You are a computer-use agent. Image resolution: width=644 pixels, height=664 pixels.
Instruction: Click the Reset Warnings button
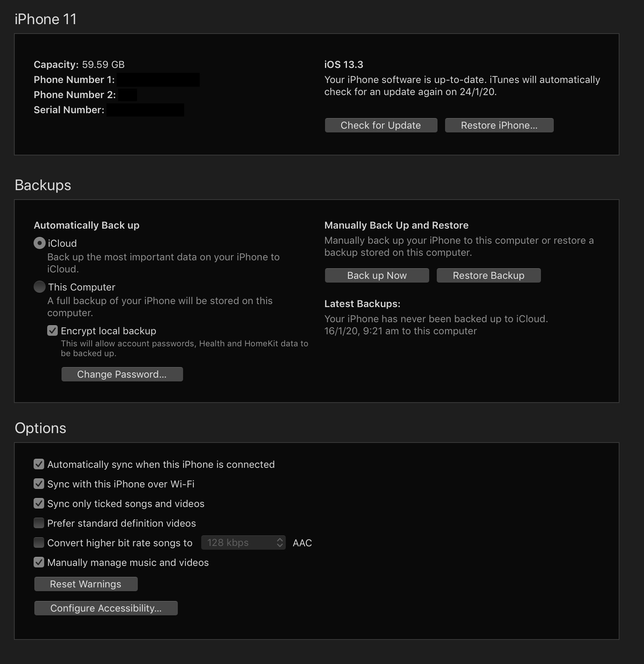(x=86, y=584)
